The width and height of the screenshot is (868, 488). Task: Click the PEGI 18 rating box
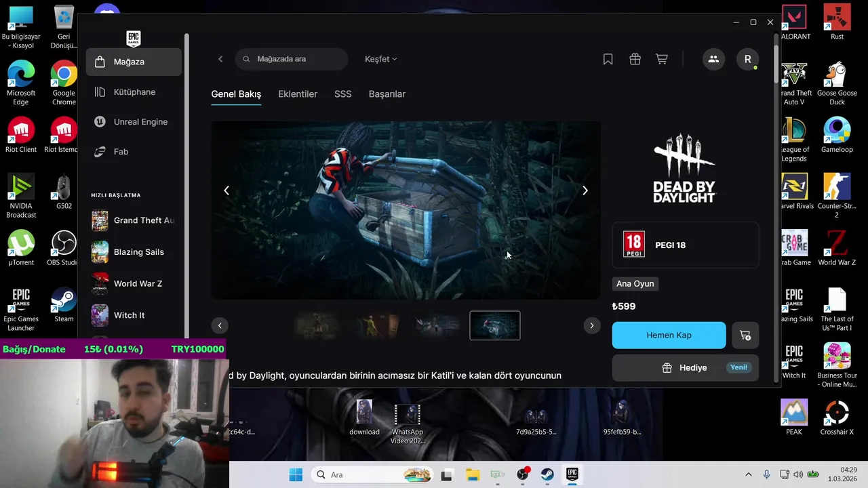[x=686, y=245]
